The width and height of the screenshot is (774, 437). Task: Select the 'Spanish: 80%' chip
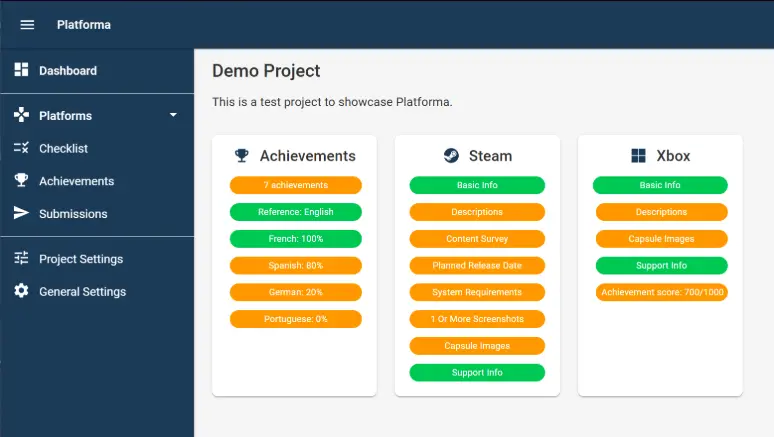coord(295,265)
